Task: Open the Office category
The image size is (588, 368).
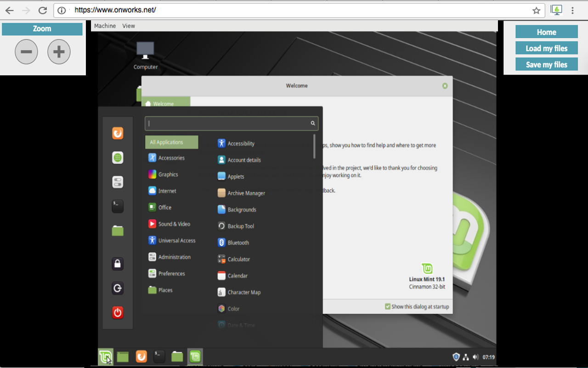Action: click(x=160, y=207)
